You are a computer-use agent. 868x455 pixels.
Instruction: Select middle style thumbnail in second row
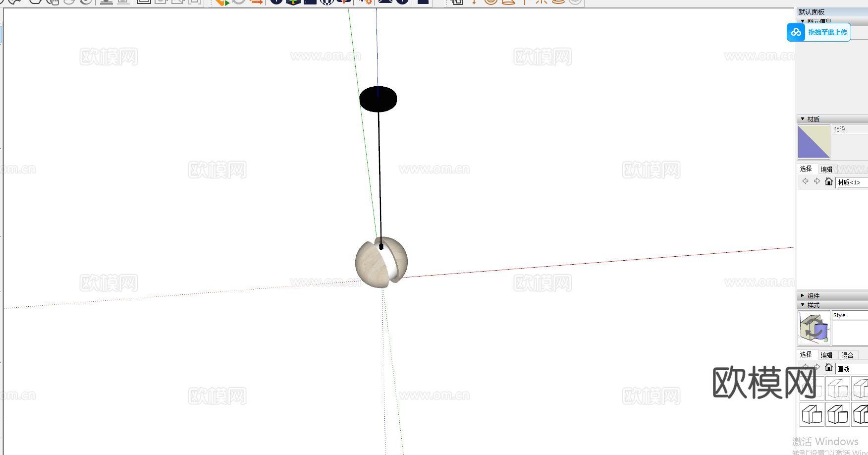(x=838, y=414)
